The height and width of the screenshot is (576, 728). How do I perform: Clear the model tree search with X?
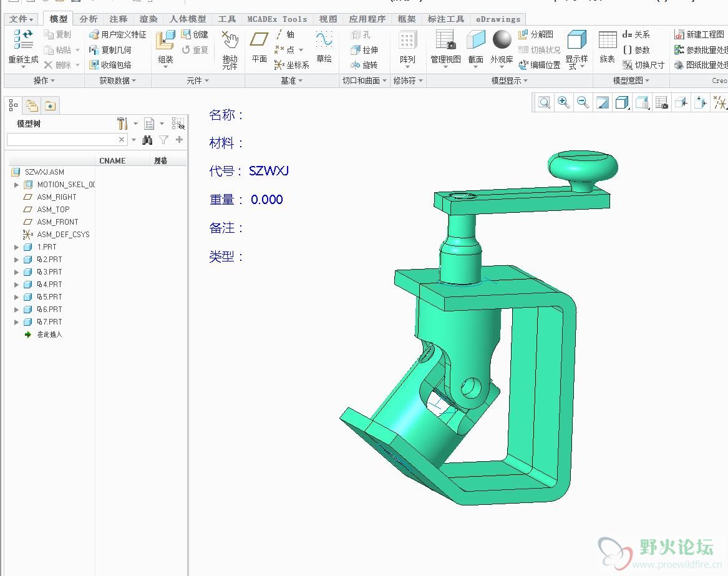pyautogui.click(x=121, y=140)
